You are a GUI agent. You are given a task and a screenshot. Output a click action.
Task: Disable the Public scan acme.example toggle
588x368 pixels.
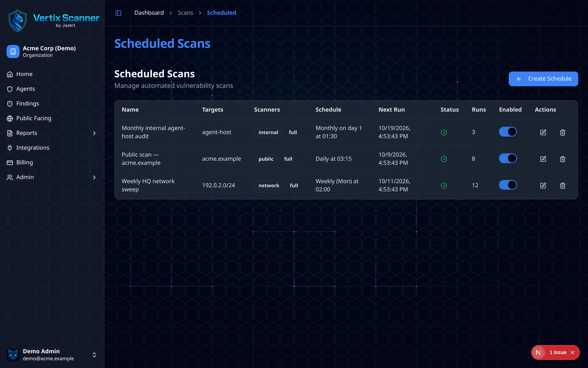click(508, 158)
